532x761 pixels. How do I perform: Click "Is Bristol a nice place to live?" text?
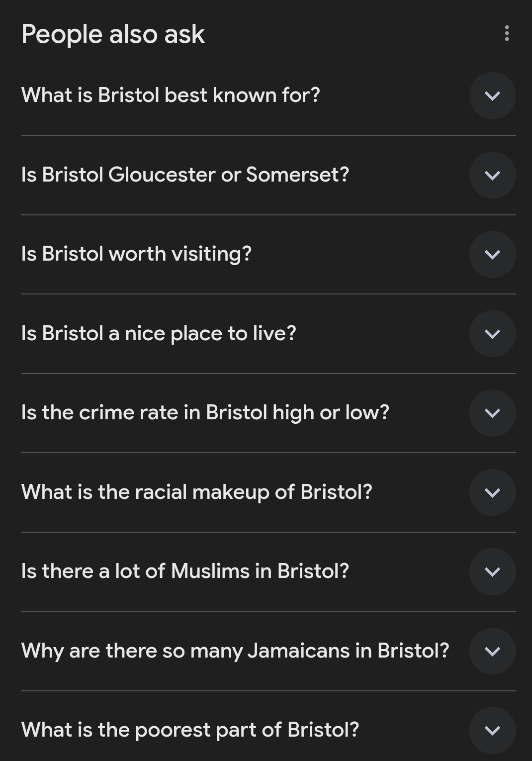click(159, 333)
